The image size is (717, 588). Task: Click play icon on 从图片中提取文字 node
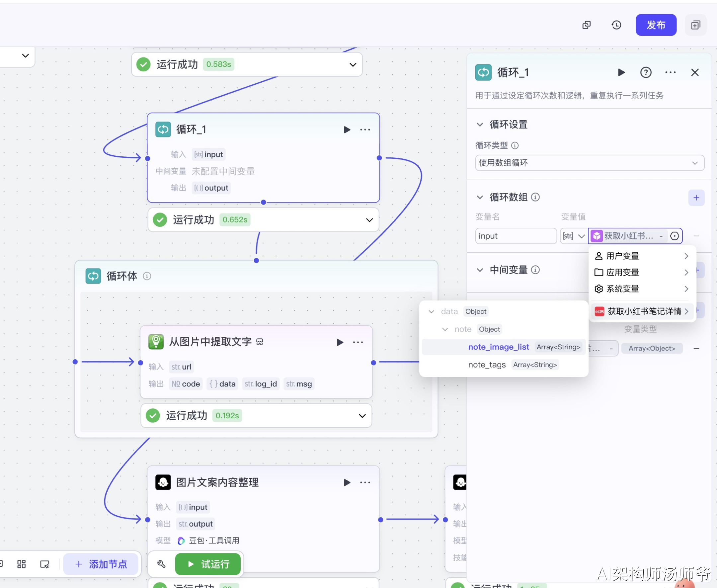[340, 342]
